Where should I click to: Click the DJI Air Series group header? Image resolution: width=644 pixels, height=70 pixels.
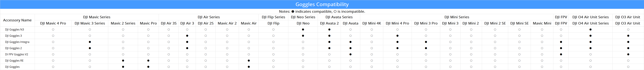pyautogui.click(x=209, y=17)
